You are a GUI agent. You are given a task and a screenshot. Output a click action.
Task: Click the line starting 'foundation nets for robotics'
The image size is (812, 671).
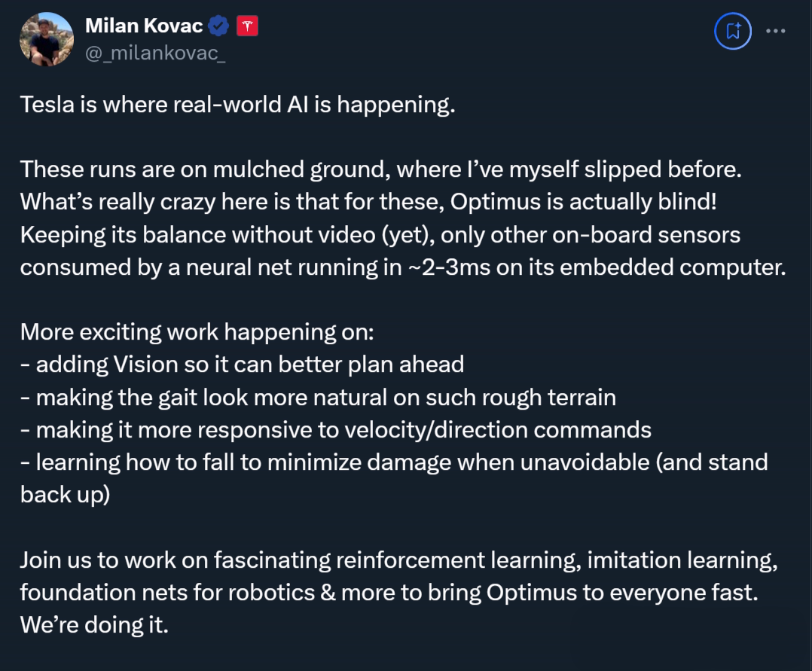coord(388,592)
